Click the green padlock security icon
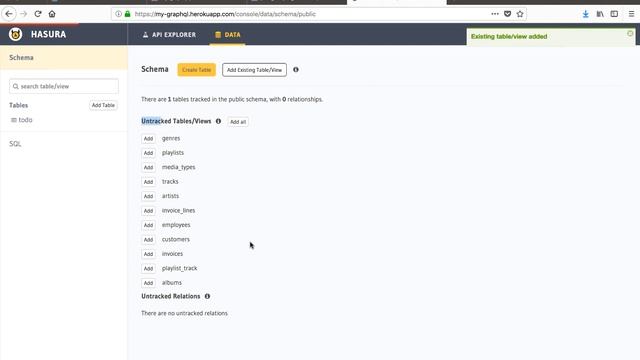640x360 pixels. (x=127, y=14)
